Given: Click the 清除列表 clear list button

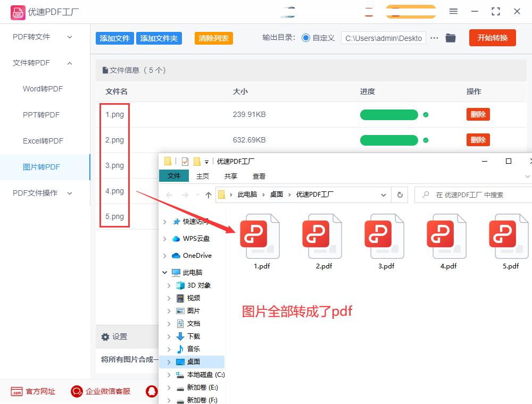Looking at the screenshot, I should click(213, 38).
